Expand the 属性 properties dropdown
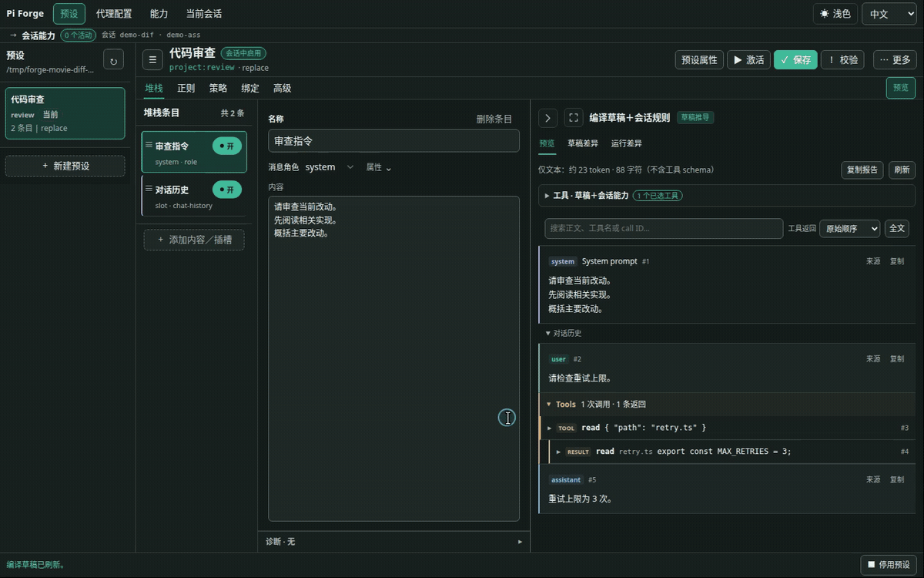 [378, 167]
